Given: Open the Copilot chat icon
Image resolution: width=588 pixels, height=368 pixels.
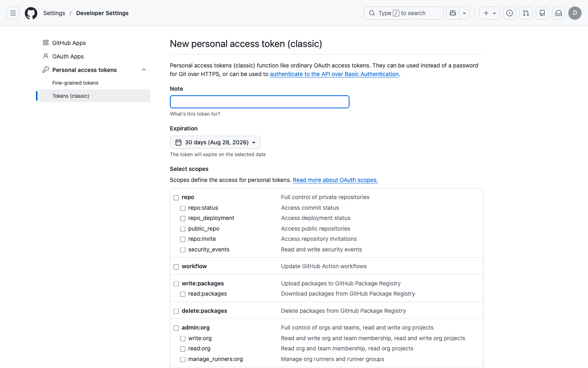Looking at the screenshot, I should point(453,13).
